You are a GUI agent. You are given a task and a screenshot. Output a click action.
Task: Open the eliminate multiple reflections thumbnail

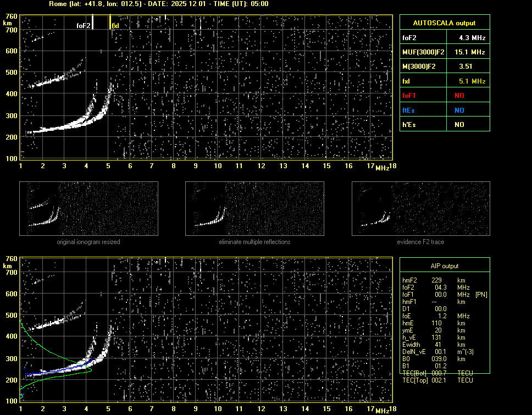(x=254, y=208)
